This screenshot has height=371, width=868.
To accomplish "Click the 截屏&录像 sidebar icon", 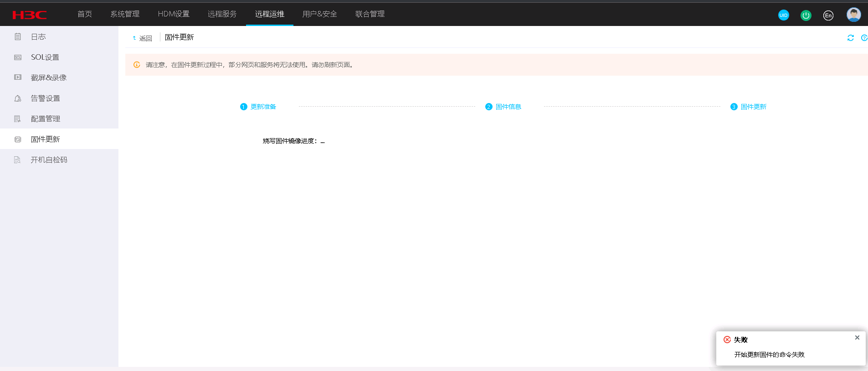I will click(18, 77).
